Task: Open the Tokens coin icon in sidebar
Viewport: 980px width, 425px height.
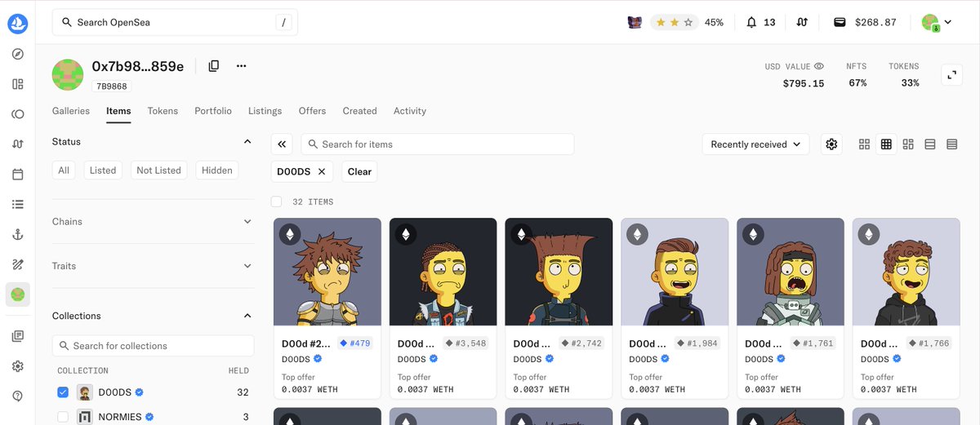Action: click(18, 114)
